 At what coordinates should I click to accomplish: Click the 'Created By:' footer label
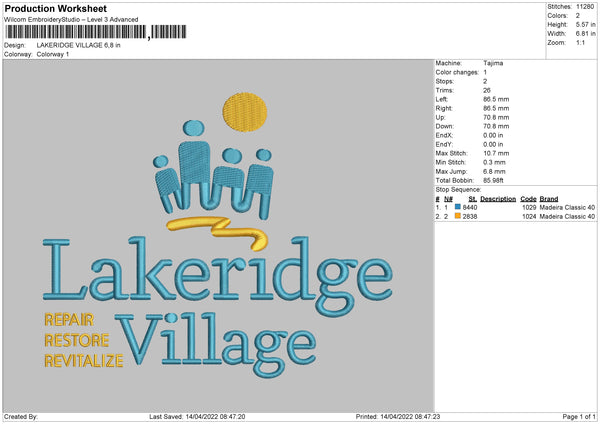point(21,417)
